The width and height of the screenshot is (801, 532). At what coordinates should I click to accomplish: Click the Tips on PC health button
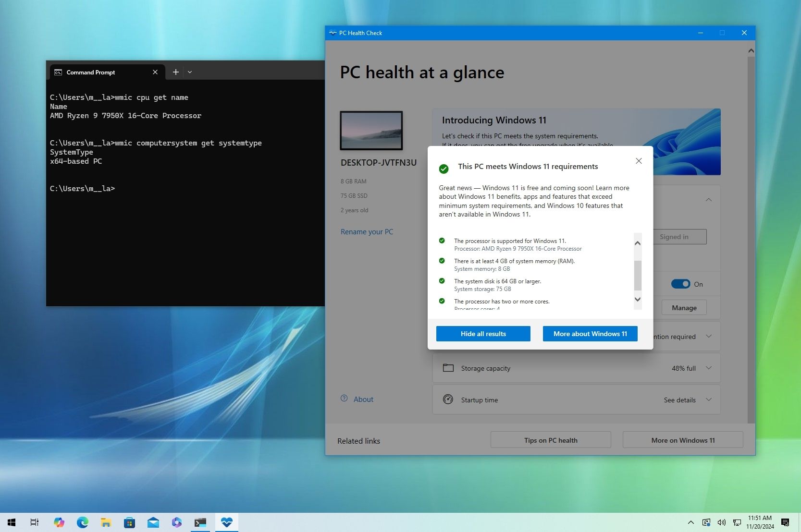pos(550,439)
